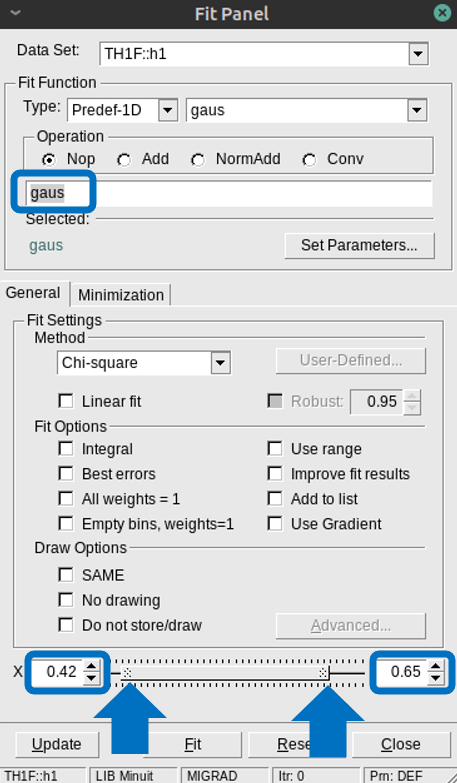The width and height of the screenshot is (457, 783).
Task: Click the window menu chevron in title bar
Action: (15, 13)
